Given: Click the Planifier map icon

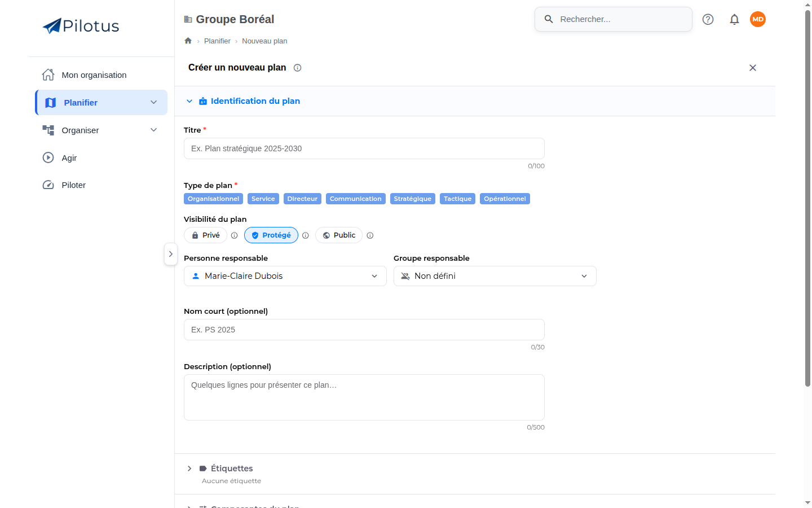Looking at the screenshot, I should [x=51, y=103].
